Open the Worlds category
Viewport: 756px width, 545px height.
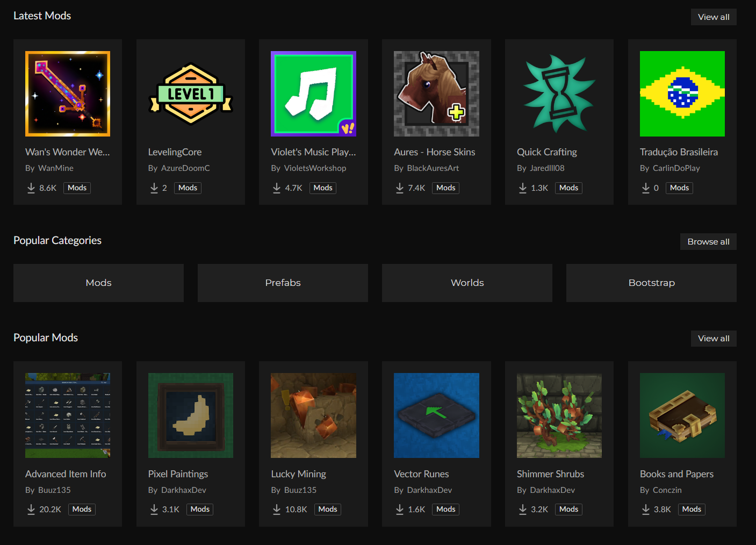[467, 283]
